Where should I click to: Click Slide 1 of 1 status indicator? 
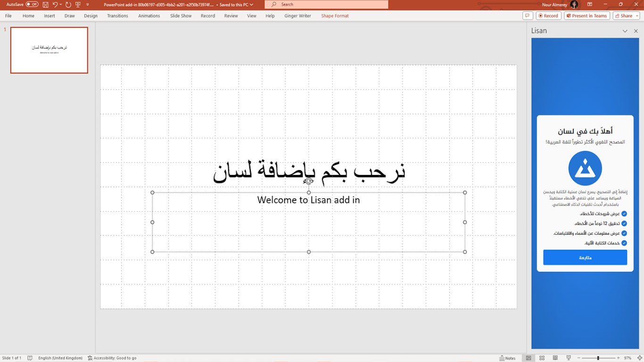[x=12, y=358]
